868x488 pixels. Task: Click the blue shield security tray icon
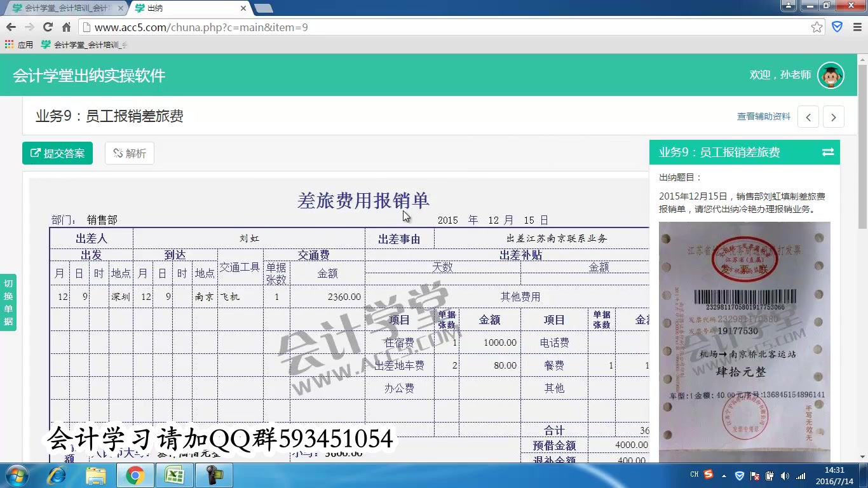click(740, 475)
